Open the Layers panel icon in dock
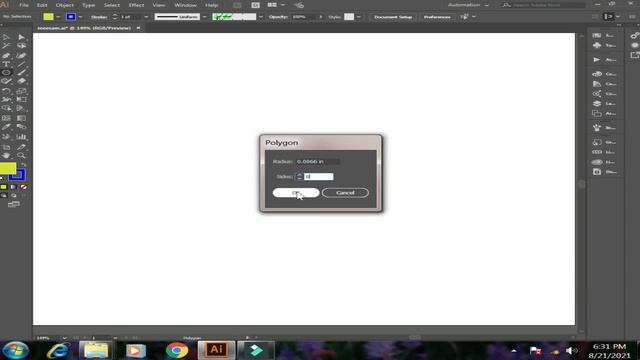Screen dimensions: 640x360 597,104
